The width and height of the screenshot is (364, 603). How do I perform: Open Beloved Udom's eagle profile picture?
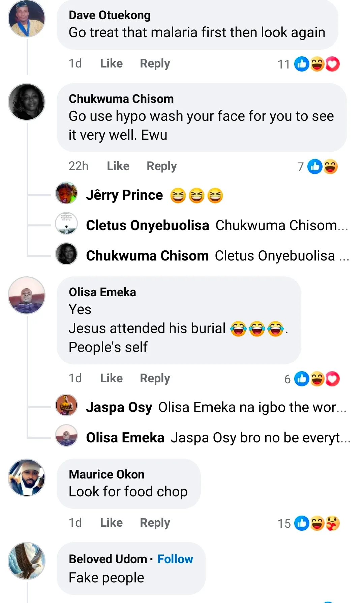pyautogui.click(x=27, y=561)
